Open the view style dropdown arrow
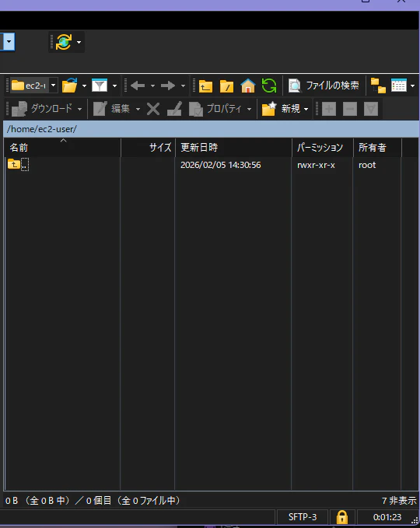 click(412, 86)
